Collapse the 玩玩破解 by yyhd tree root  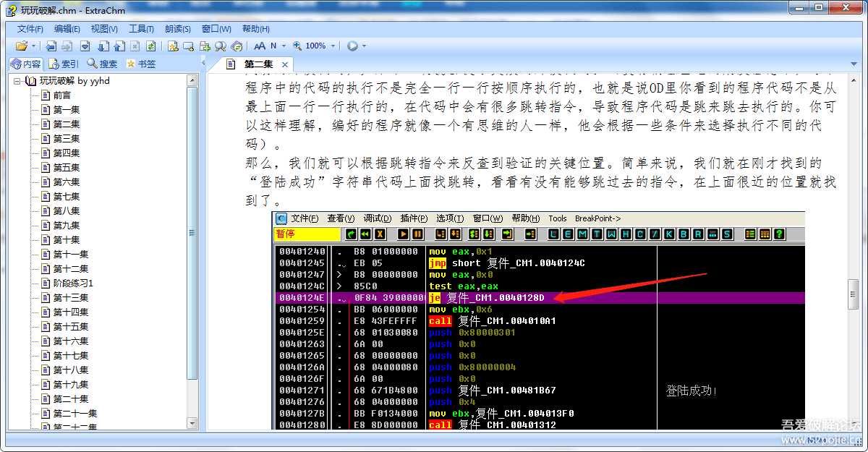17,81
